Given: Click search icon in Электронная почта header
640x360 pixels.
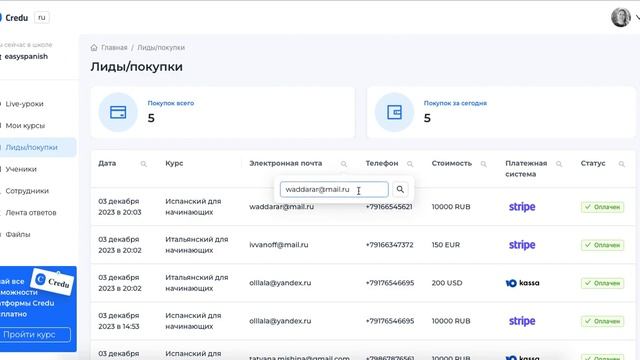Looking at the screenshot, I should click(x=344, y=164).
